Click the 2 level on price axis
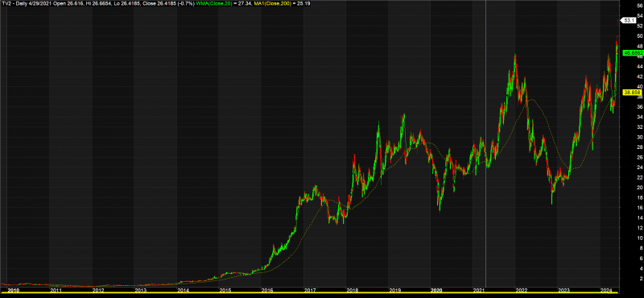 639,279
